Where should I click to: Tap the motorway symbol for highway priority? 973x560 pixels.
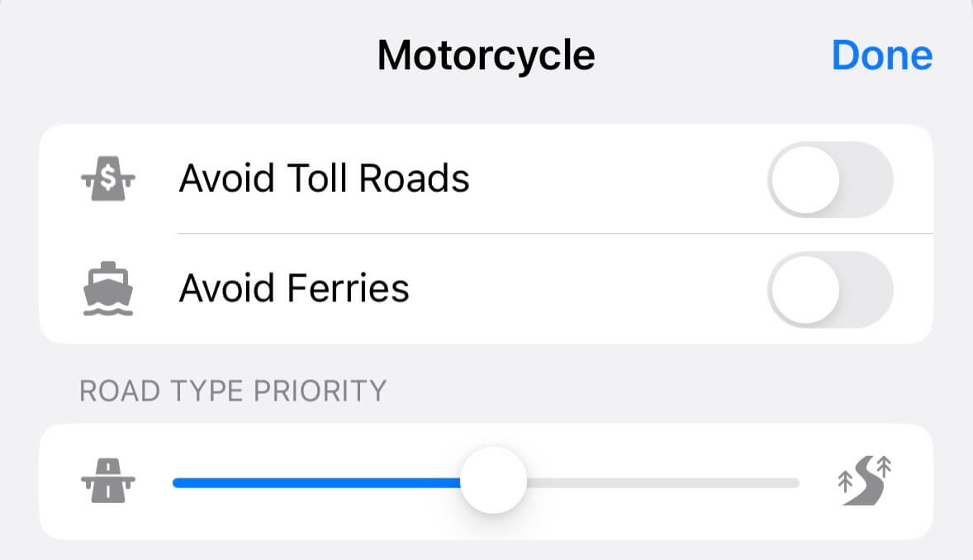point(109,482)
